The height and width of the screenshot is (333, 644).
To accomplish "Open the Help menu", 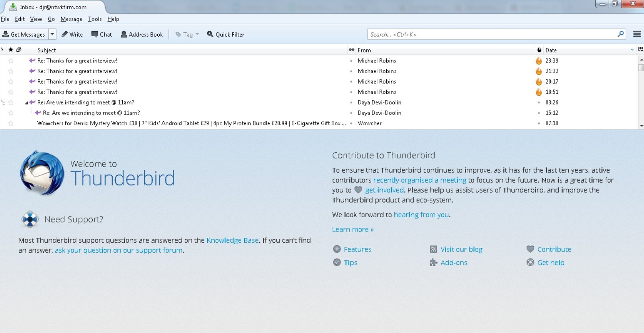I will click(x=113, y=19).
